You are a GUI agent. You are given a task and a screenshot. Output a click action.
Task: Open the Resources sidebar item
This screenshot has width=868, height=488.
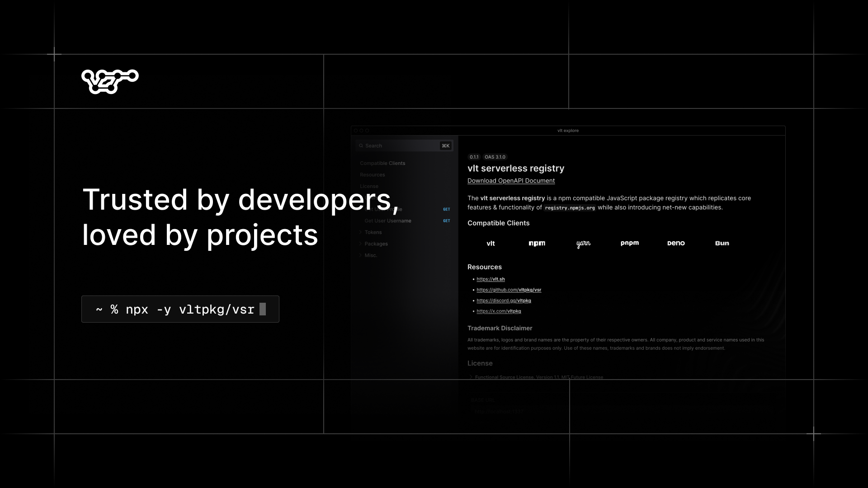pyautogui.click(x=372, y=174)
